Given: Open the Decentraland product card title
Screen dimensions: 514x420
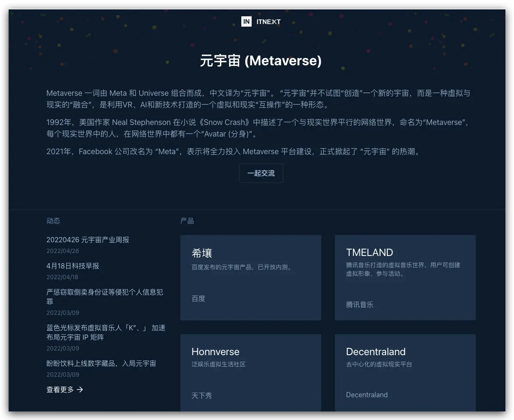Looking at the screenshot, I should 376,351.
